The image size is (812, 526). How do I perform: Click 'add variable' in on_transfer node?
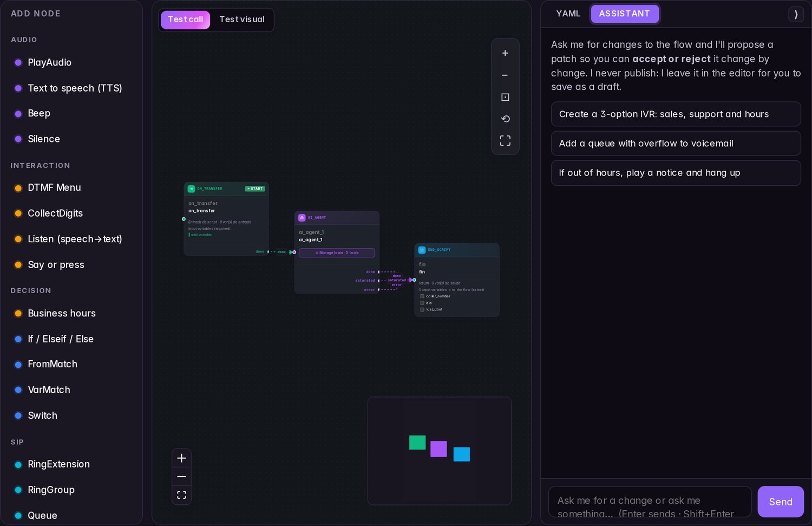coord(201,235)
